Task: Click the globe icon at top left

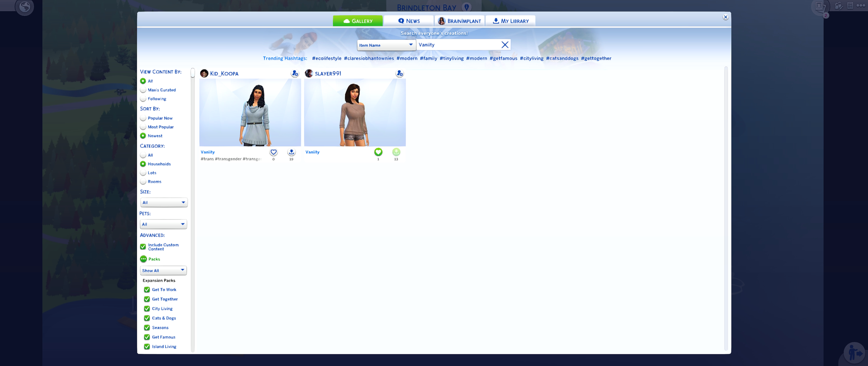Action: [x=25, y=6]
